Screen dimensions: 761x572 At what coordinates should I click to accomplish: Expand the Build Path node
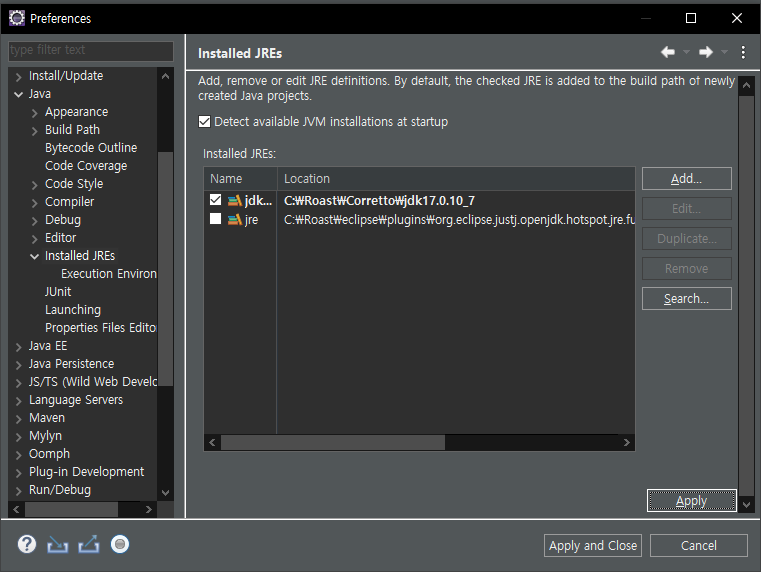coord(34,131)
